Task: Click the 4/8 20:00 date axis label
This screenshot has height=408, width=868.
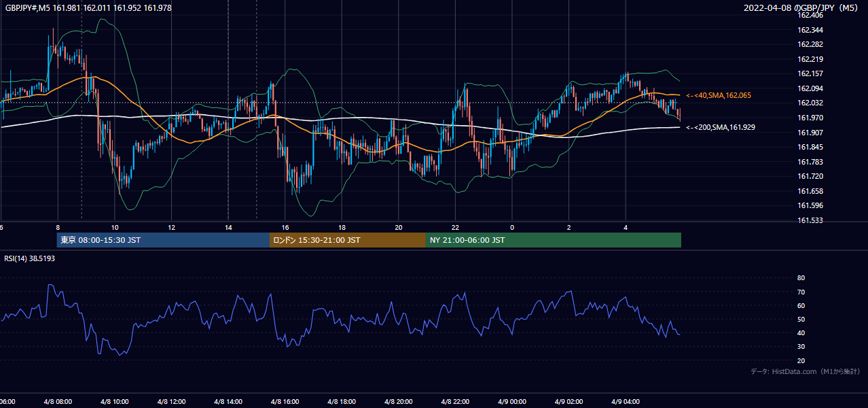Action: [399, 402]
